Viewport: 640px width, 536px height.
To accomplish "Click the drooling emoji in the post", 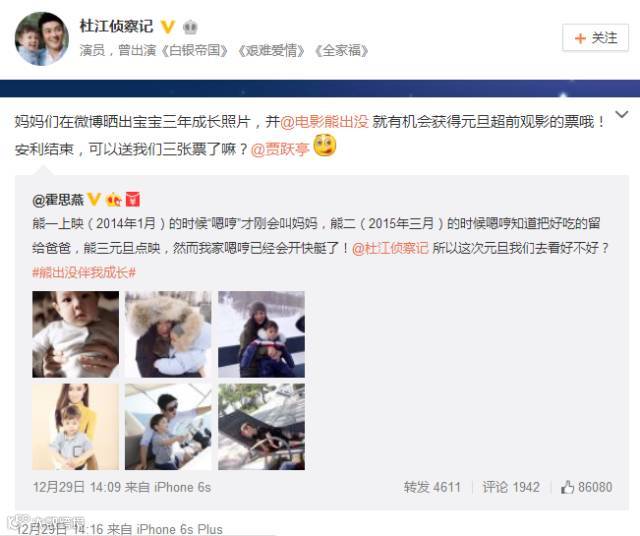I will (324, 146).
